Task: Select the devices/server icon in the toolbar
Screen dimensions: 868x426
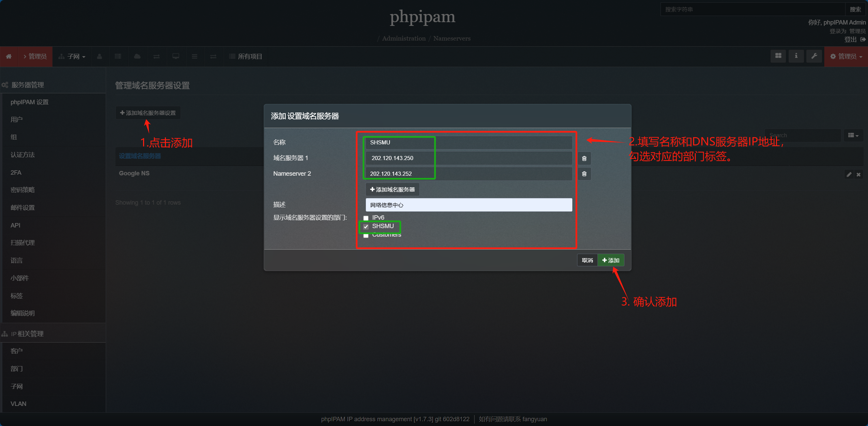Action: click(118, 57)
